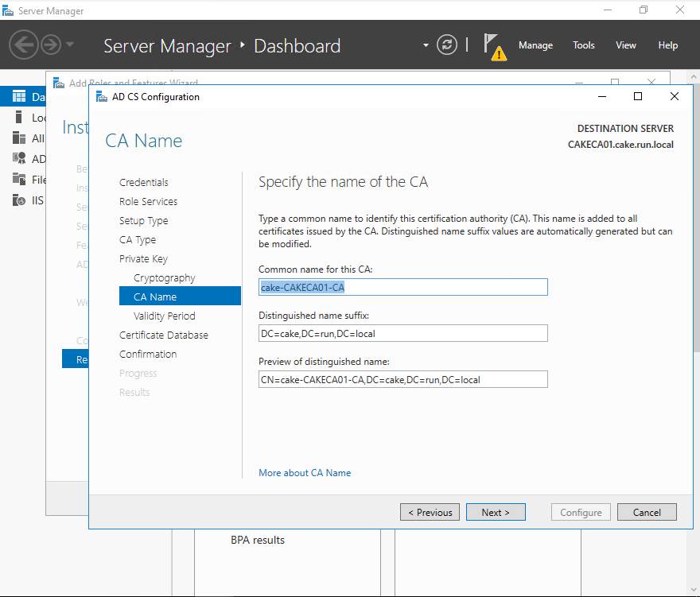The image size is (700, 597).
Task: Maximize the AD CS Configuration window
Action: [638, 96]
